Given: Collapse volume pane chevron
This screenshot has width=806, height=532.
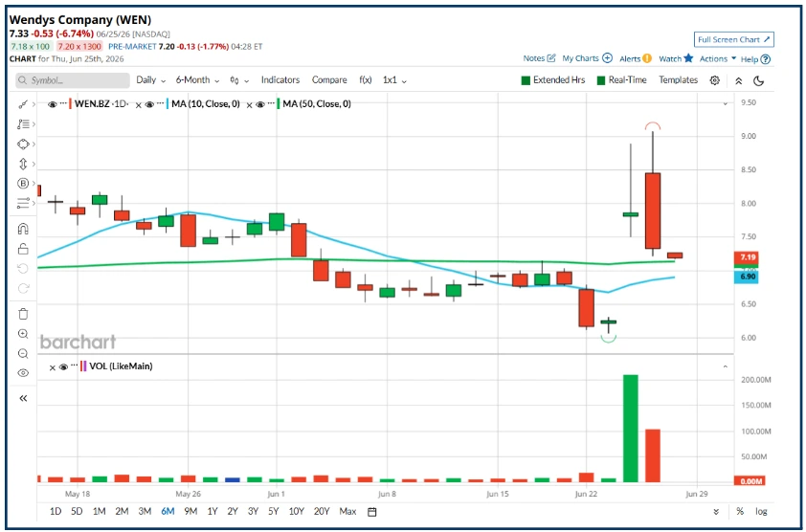Looking at the screenshot, I should click(x=726, y=366).
